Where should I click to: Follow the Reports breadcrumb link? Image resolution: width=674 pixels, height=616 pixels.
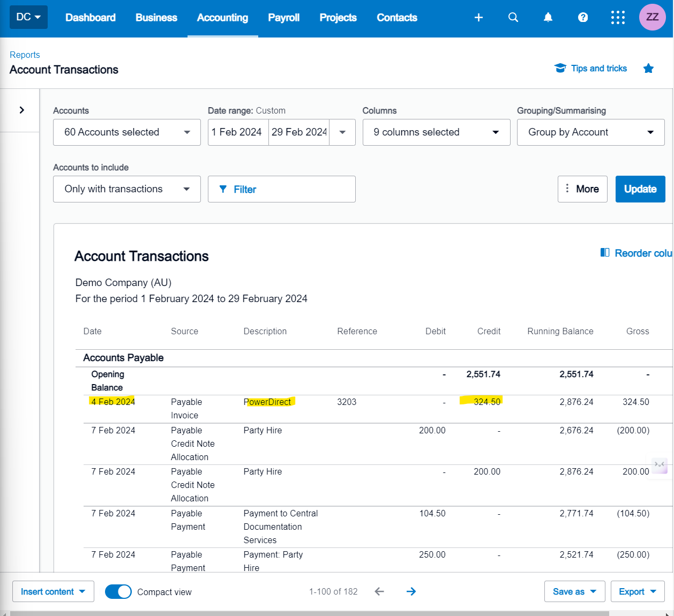25,55
